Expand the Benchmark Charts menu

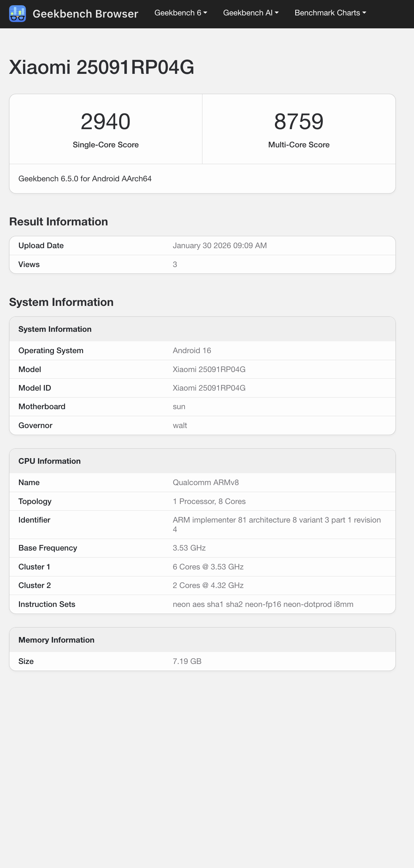coord(330,13)
